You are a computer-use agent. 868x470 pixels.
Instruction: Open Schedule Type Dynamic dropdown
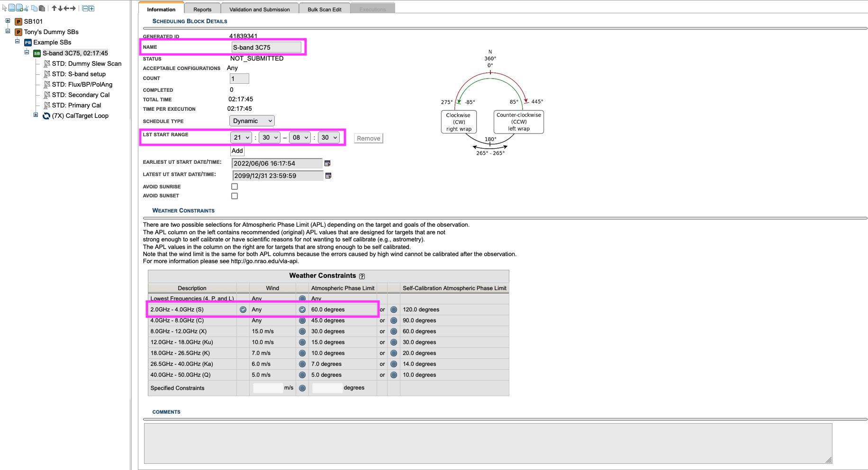[252, 121]
